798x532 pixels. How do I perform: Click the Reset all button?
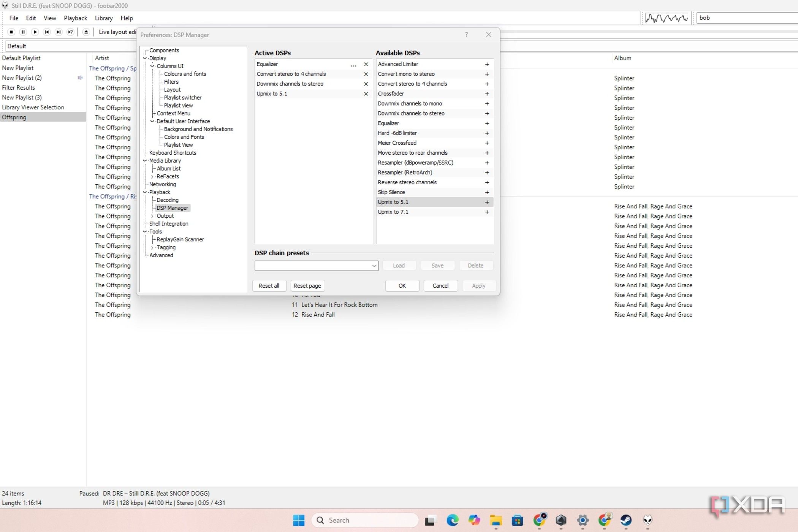[269, 286]
